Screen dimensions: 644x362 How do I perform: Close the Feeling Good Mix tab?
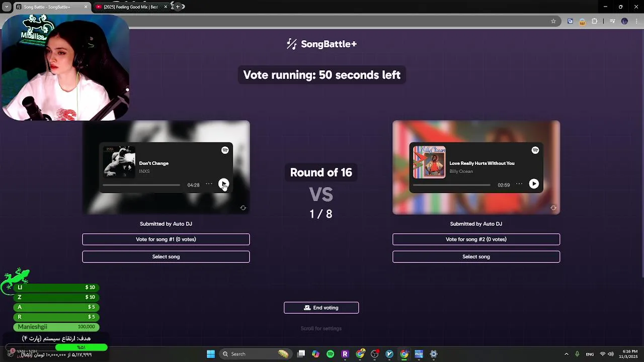(x=166, y=7)
